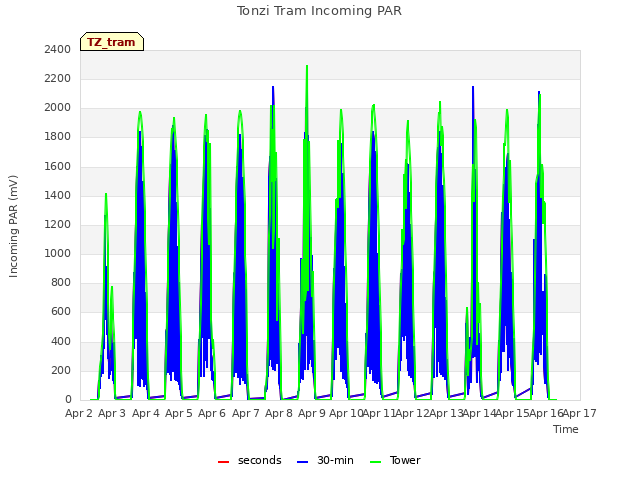
Task: Click the 2000 y-axis tick label
Action: [x=58, y=108]
